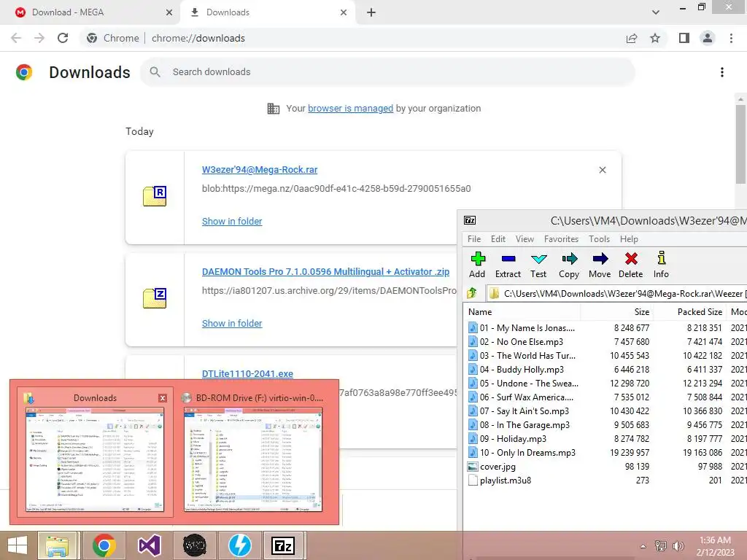Image resolution: width=747 pixels, height=560 pixels.
Task: Show W3ezer'94@Mega-Rock.rar in folder
Action: point(232,222)
